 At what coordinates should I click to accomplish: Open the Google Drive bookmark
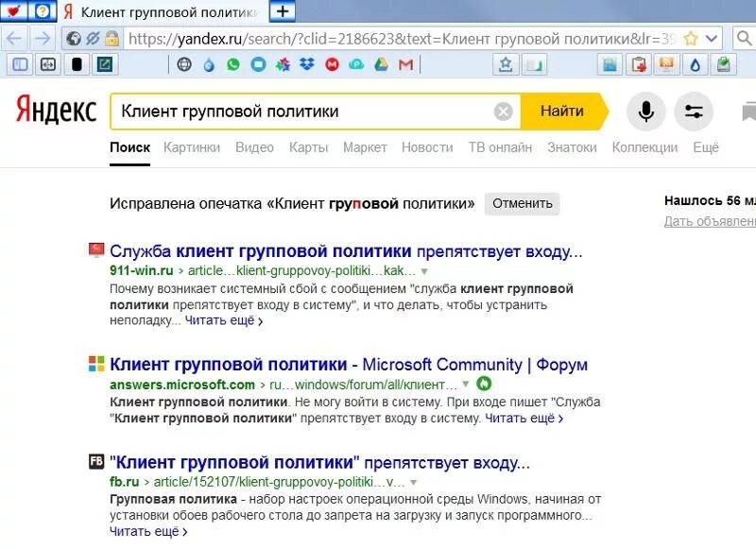point(382,64)
